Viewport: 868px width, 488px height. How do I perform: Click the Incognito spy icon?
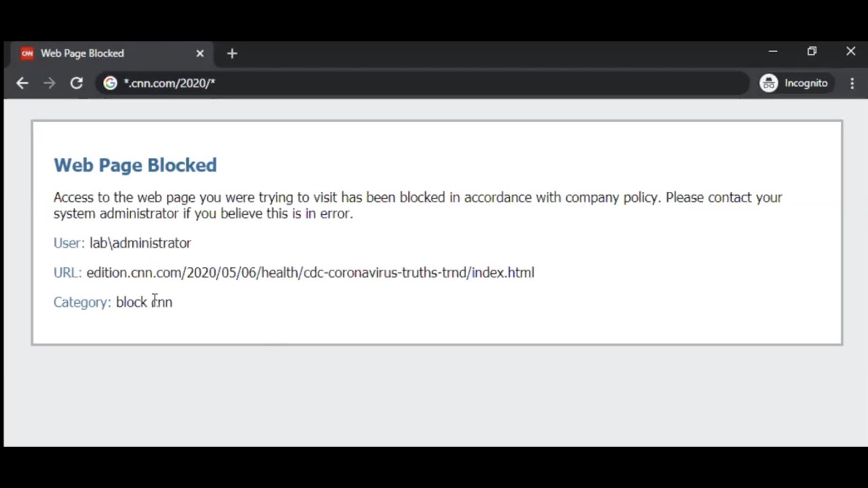coord(768,83)
